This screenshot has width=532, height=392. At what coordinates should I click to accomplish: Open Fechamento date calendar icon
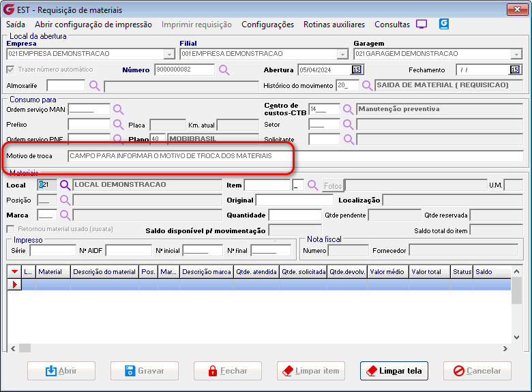pos(515,70)
